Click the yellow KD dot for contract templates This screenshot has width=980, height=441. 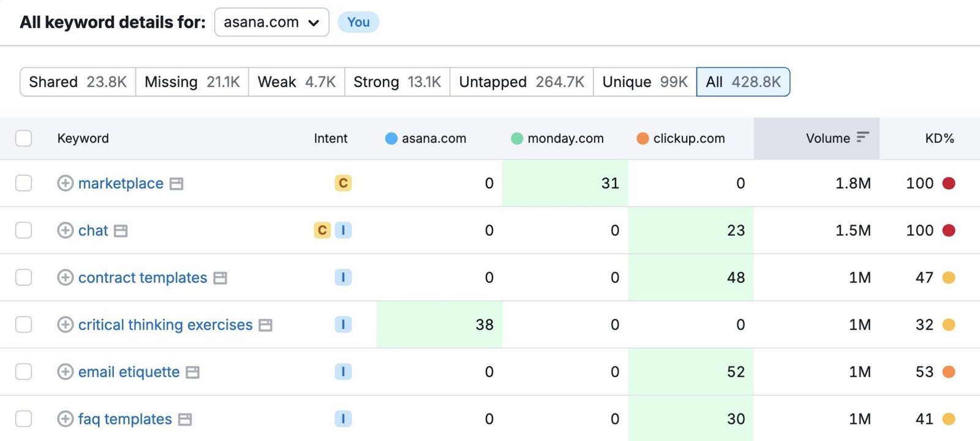pos(949,277)
